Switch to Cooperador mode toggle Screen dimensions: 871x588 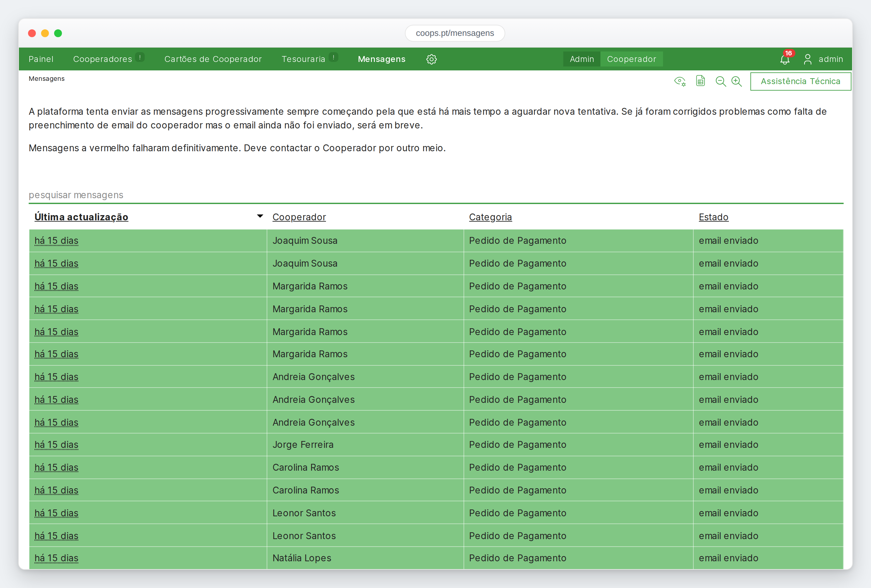coord(631,59)
